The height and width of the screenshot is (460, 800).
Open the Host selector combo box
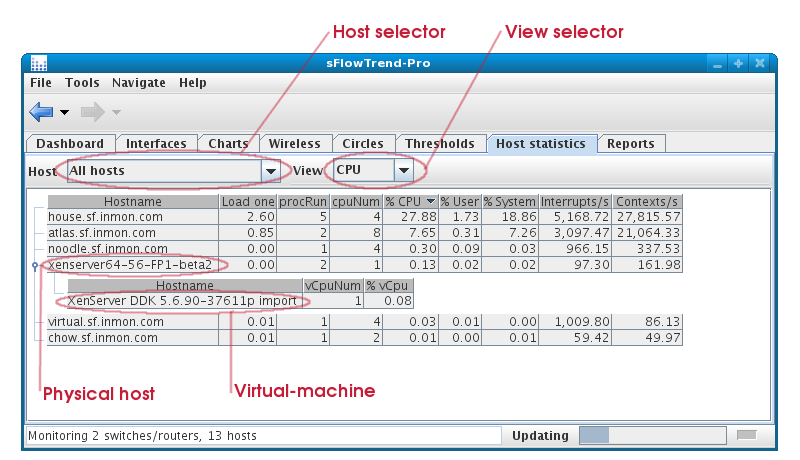pyautogui.click(x=270, y=171)
